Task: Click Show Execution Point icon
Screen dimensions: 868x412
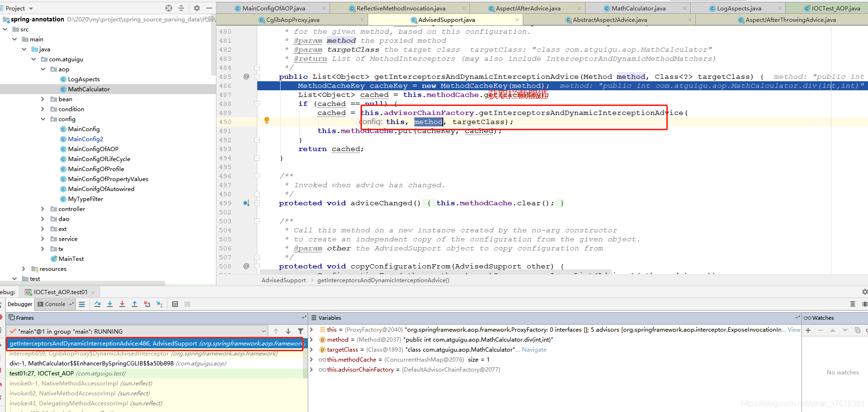Action: pos(82,304)
